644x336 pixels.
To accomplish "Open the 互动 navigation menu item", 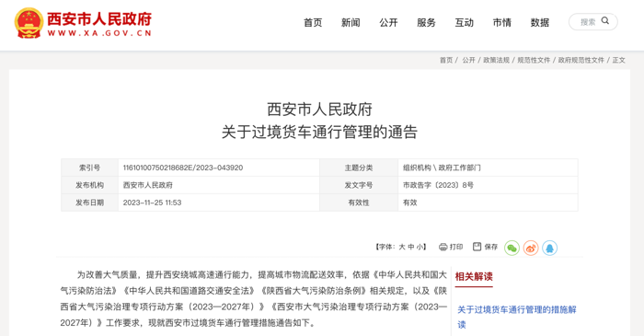I will [x=464, y=23].
